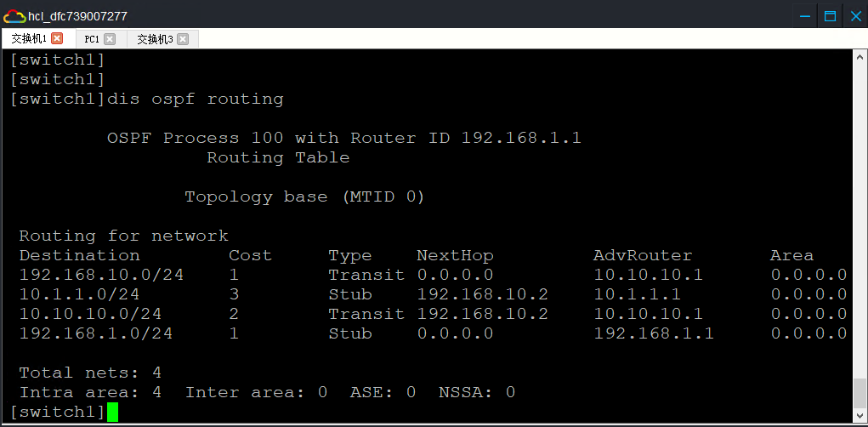
Task: Close the 交换机3 tab
Action: coord(181,39)
